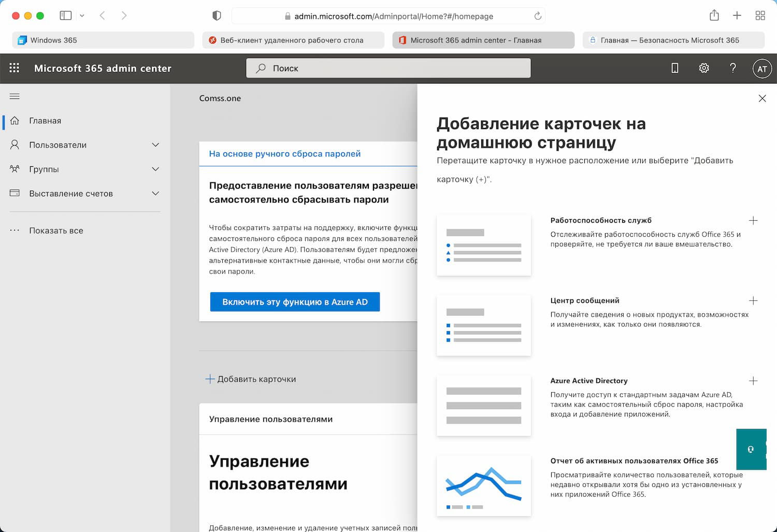Select the Отчет об активных пользователях card thumbnail
Image resolution: width=777 pixels, height=532 pixels.
[x=484, y=486]
